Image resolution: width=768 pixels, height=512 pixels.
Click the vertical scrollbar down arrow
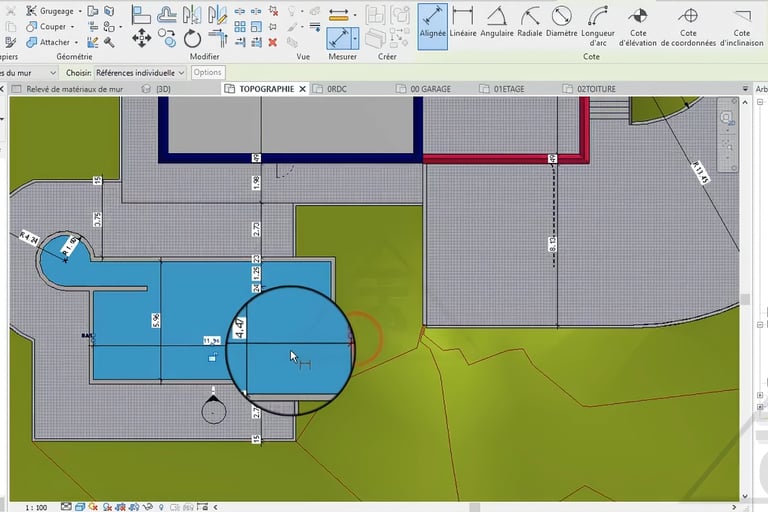[744, 496]
